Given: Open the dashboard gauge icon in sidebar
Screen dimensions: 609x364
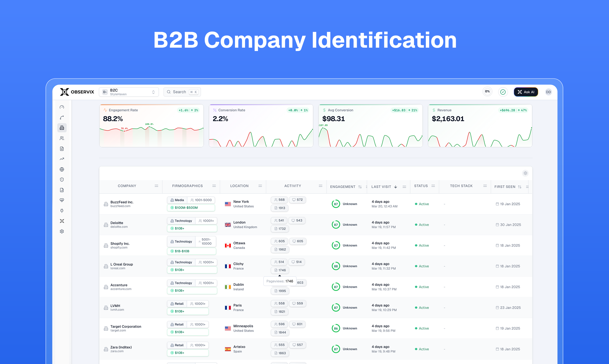Looking at the screenshot, I should click(x=62, y=107).
